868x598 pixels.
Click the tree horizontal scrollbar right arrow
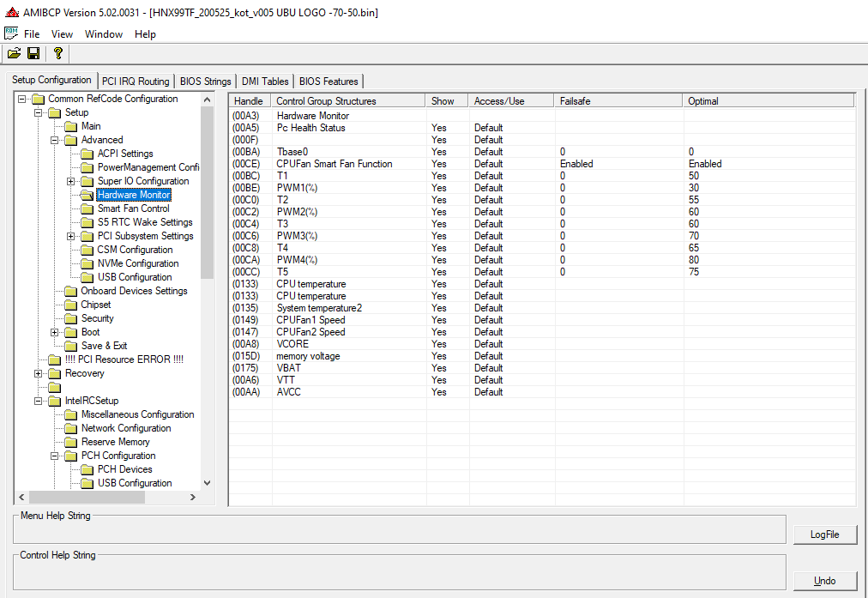coord(193,498)
